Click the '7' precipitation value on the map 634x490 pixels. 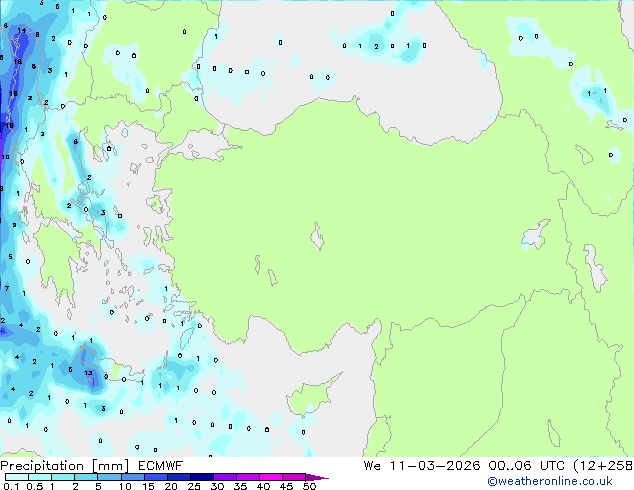(x=7, y=288)
